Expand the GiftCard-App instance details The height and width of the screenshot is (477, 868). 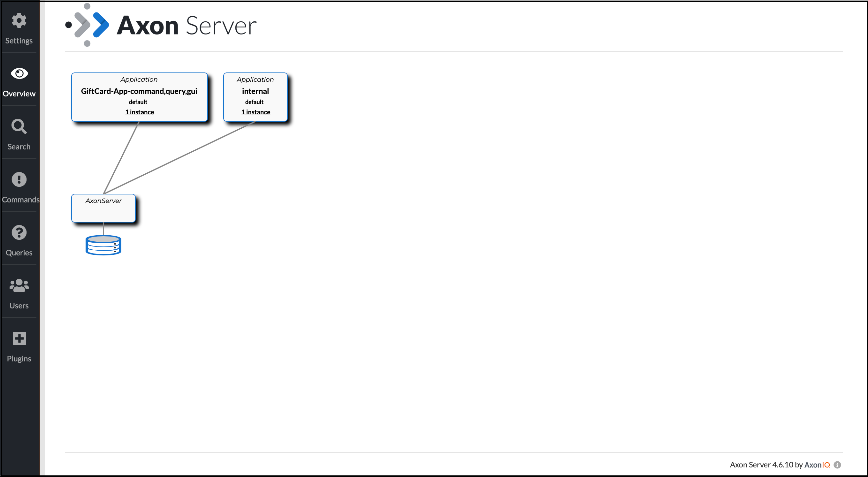coord(139,112)
